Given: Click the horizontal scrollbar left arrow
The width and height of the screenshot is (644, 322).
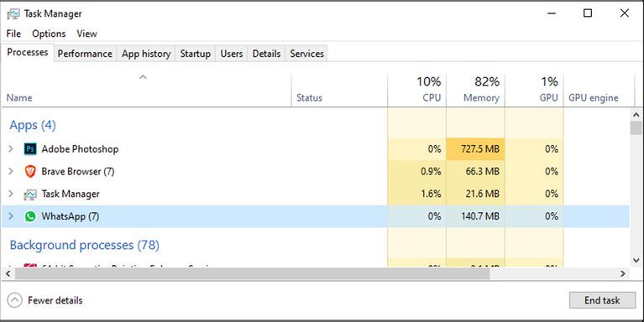Looking at the screenshot, I should coord(8,273).
